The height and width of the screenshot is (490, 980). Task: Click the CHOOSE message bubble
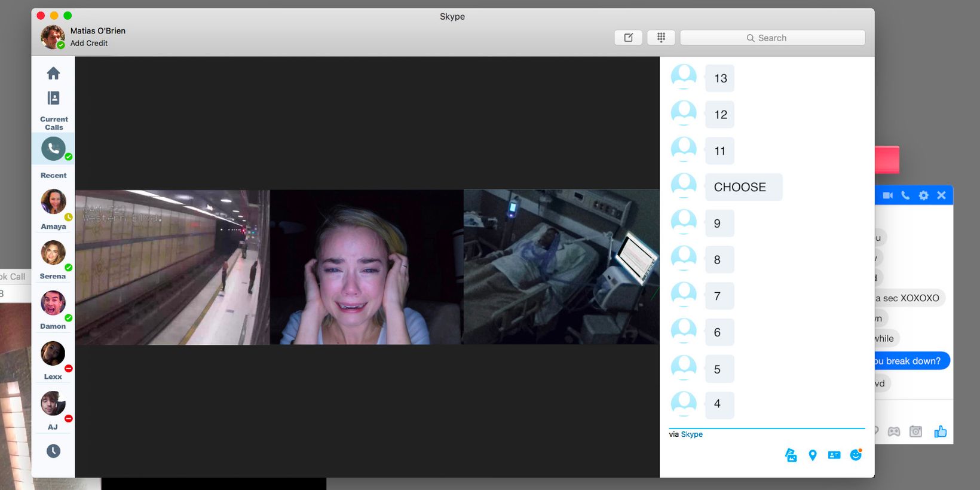point(743,187)
